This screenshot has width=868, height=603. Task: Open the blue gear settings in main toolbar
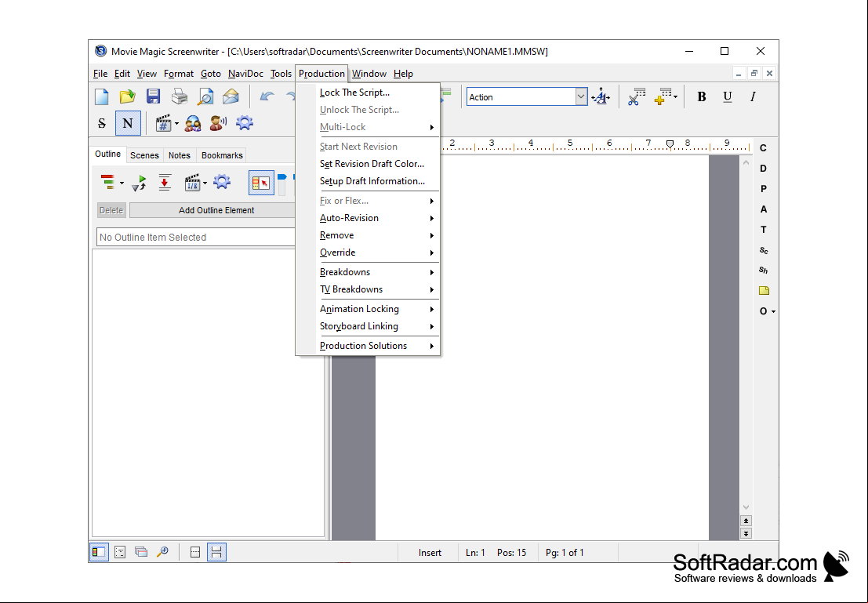(x=245, y=122)
